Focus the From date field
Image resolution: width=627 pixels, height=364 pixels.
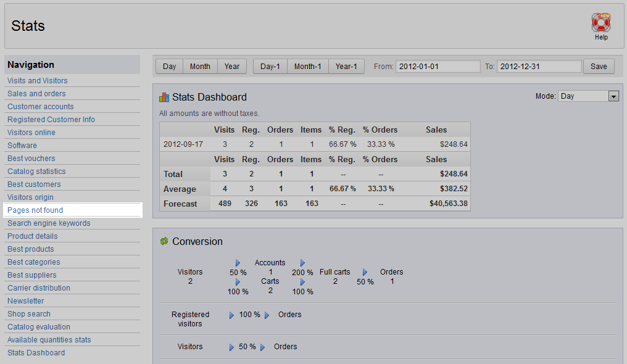[x=438, y=67]
